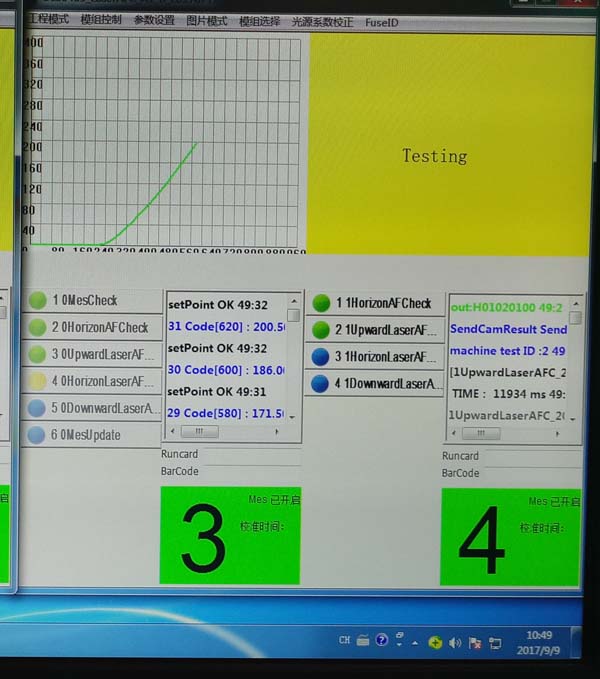Open the 参数设置 menu
Image resolution: width=600 pixels, height=679 pixels.
tap(153, 21)
